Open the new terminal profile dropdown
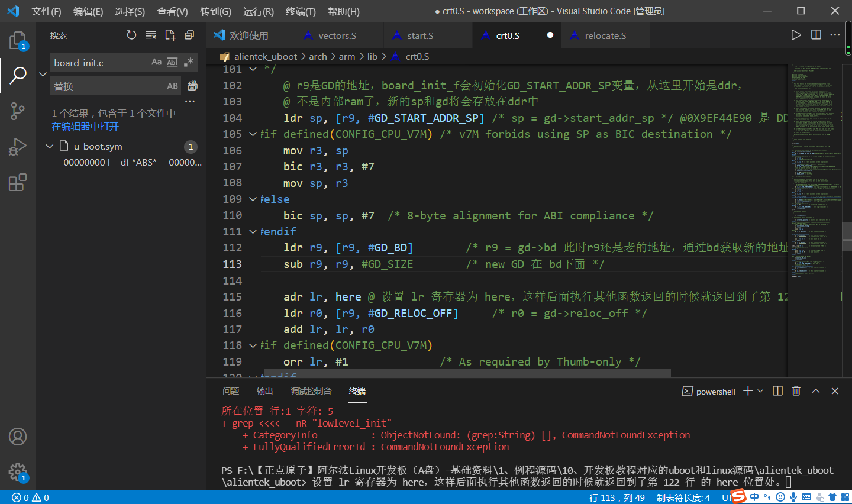 (760, 391)
